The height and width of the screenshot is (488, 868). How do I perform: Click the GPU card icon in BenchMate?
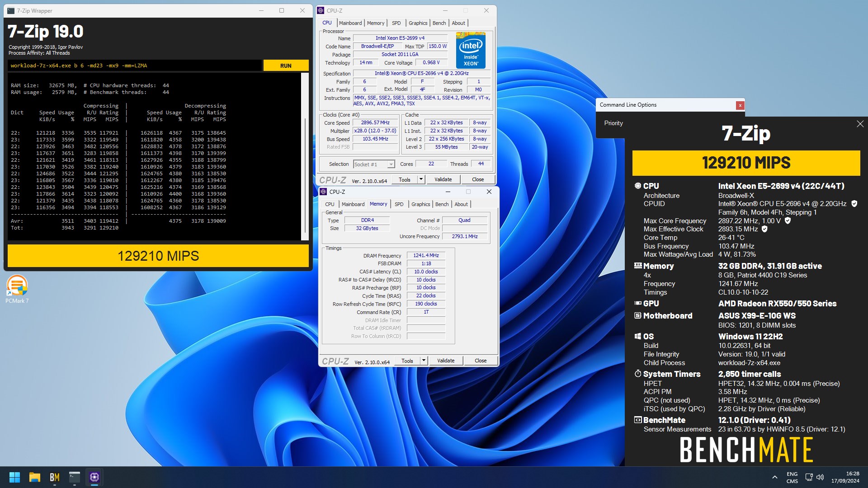(638, 303)
